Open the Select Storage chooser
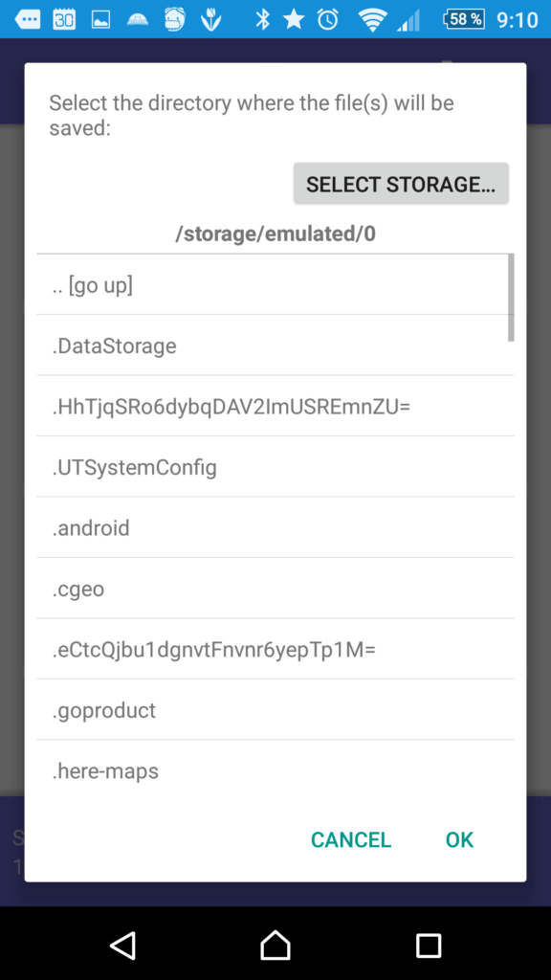The image size is (551, 980). click(x=401, y=184)
